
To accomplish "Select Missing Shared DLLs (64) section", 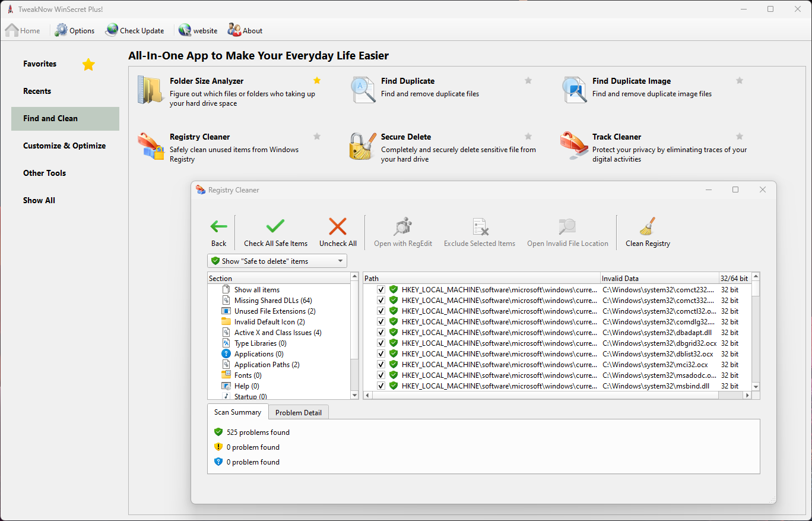I will click(x=273, y=301).
